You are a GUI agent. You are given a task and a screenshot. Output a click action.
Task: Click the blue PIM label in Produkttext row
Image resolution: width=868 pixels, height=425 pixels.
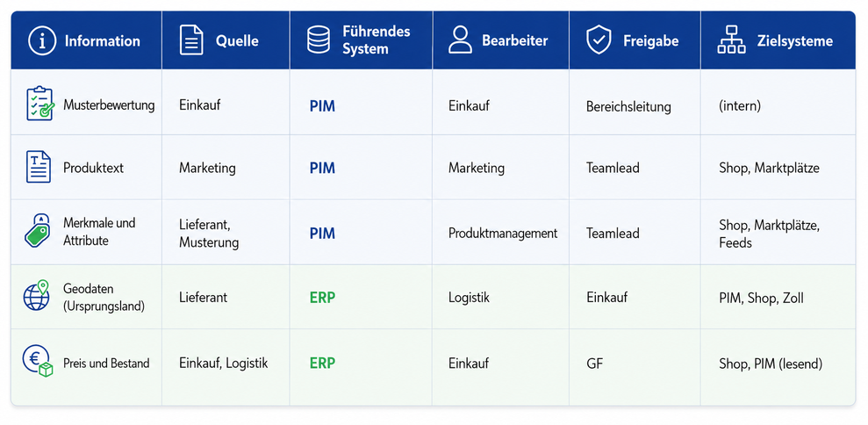[x=322, y=168]
